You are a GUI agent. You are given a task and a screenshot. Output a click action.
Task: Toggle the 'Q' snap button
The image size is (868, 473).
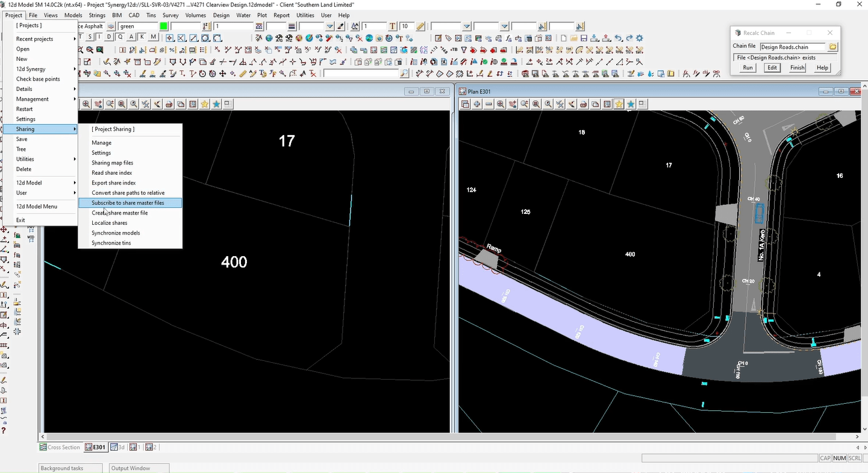(x=121, y=37)
